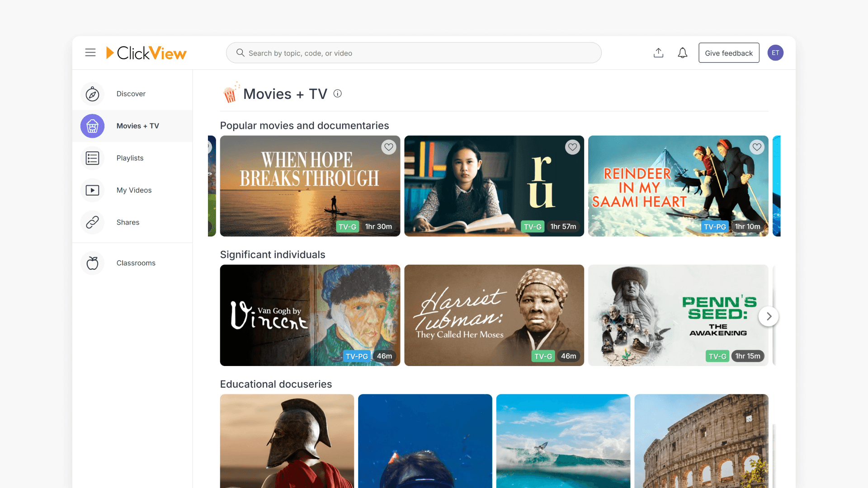Click the notification bell icon

[x=682, y=52]
